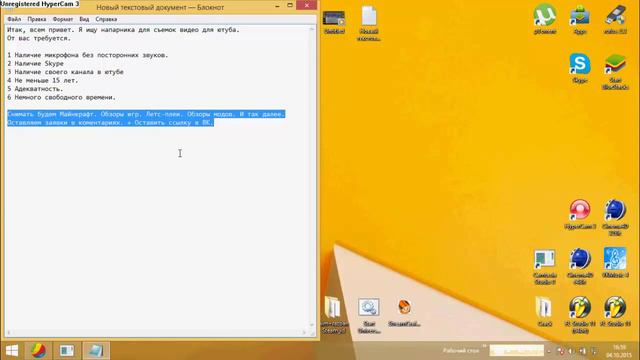Click the line '5 Адекватность.'
This screenshot has height=360, width=640.
(35, 89)
